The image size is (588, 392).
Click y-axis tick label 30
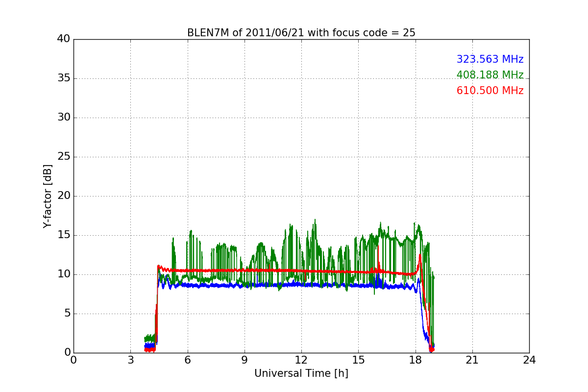(x=64, y=118)
